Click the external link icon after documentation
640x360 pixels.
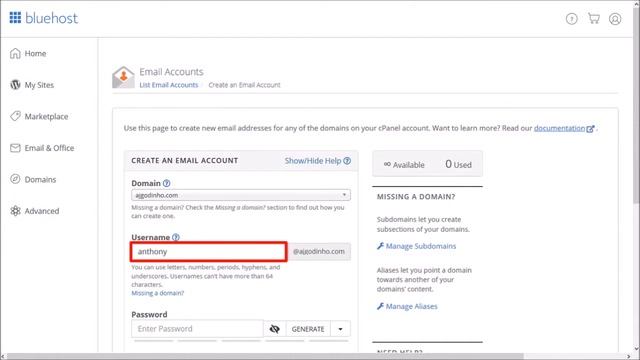click(590, 129)
